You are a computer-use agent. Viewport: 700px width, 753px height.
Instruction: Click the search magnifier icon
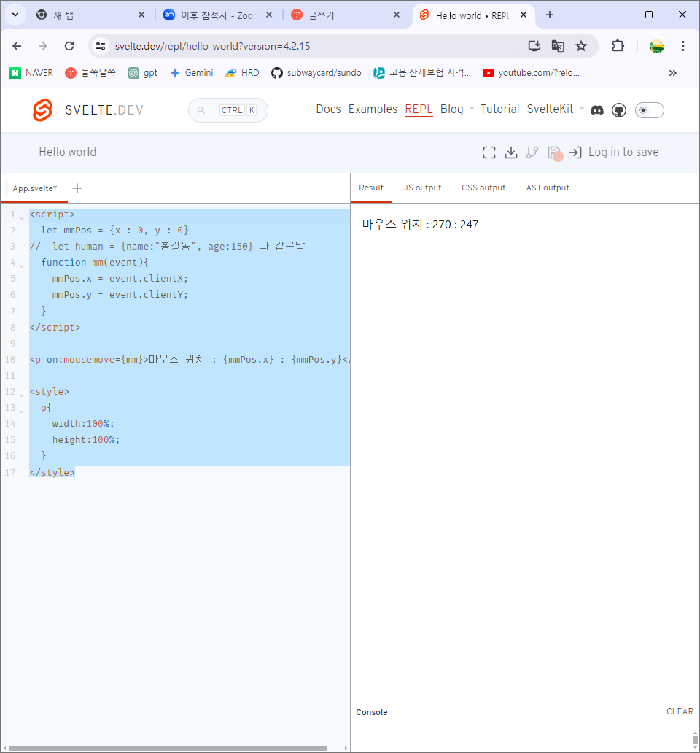point(201,110)
